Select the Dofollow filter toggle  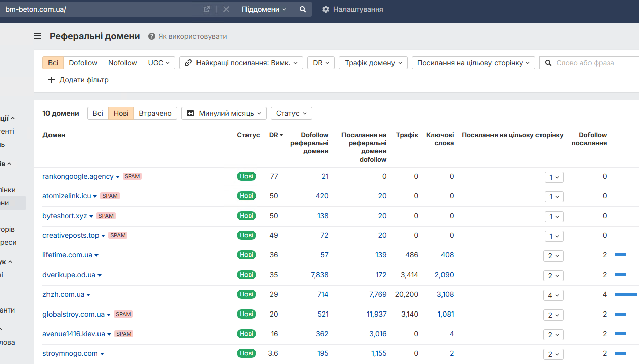tap(83, 63)
